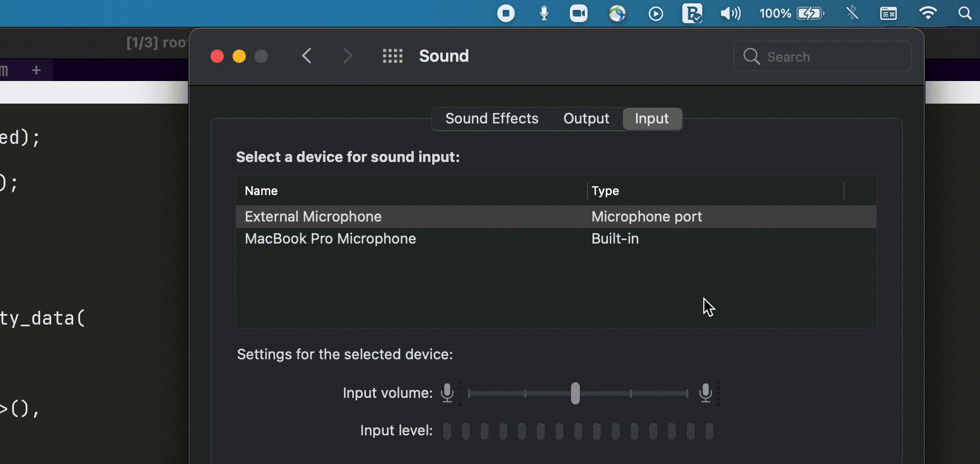The height and width of the screenshot is (464, 980).
Task: Go forward in System Preferences
Action: [x=347, y=56]
